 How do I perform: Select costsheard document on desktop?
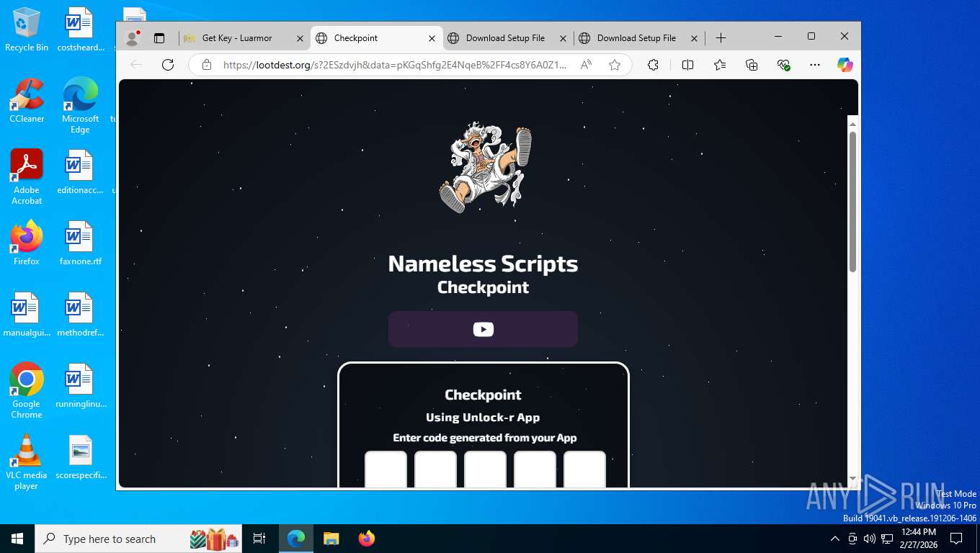tap(80, 30)
